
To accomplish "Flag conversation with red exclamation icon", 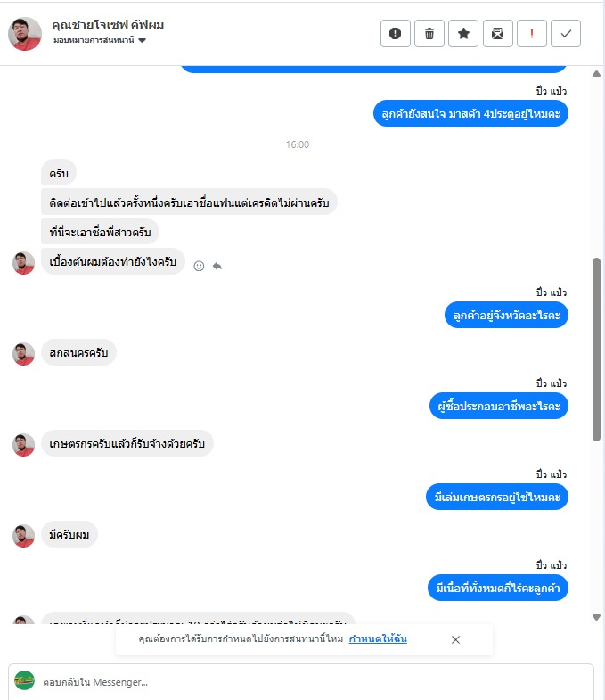I will tap(532, 34).
